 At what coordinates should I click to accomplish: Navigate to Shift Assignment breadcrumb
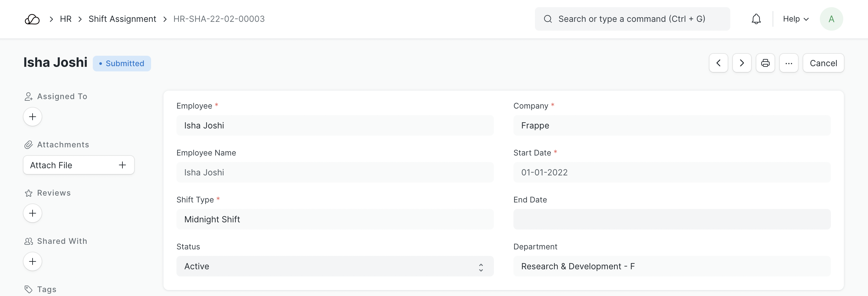pyautogui.click(x=122, y=19)
